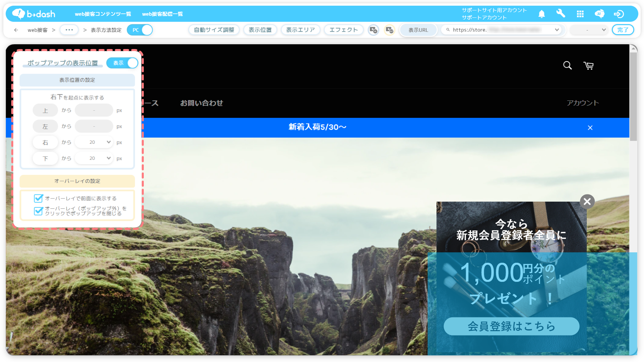
Task: Toggle the 表示 switch in popup position panel
Action: [122, 63]
